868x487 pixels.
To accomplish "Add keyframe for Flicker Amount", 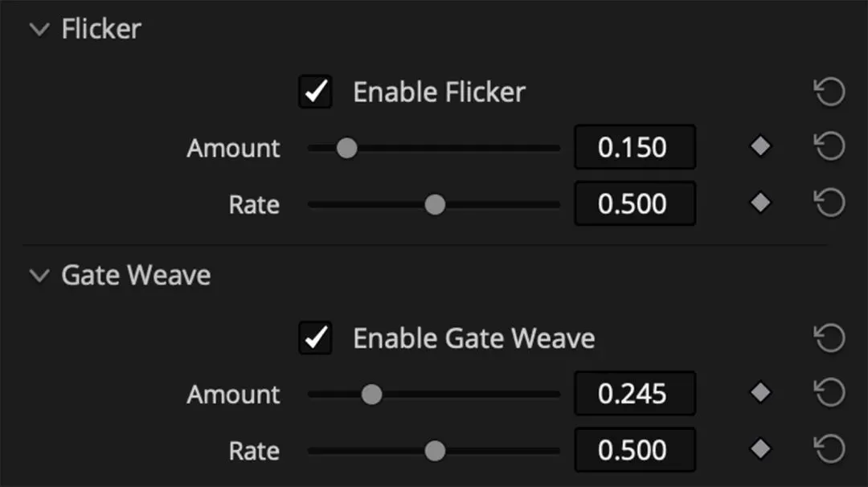I will tap(760, 147).
